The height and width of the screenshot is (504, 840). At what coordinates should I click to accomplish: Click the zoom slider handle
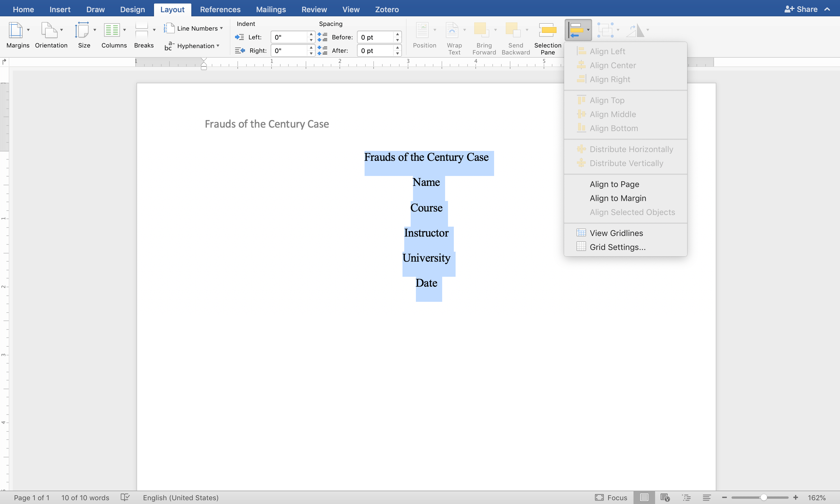(x=764, y=498)
